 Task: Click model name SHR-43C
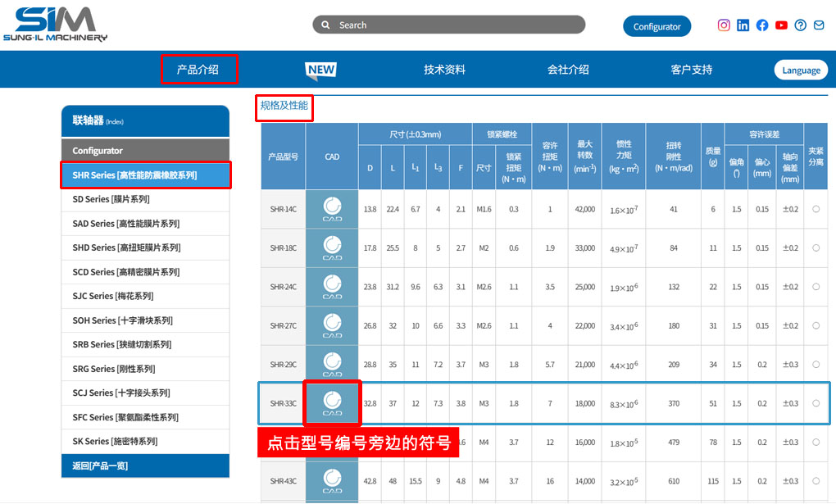pyautogui.click(x=283, y=481)
